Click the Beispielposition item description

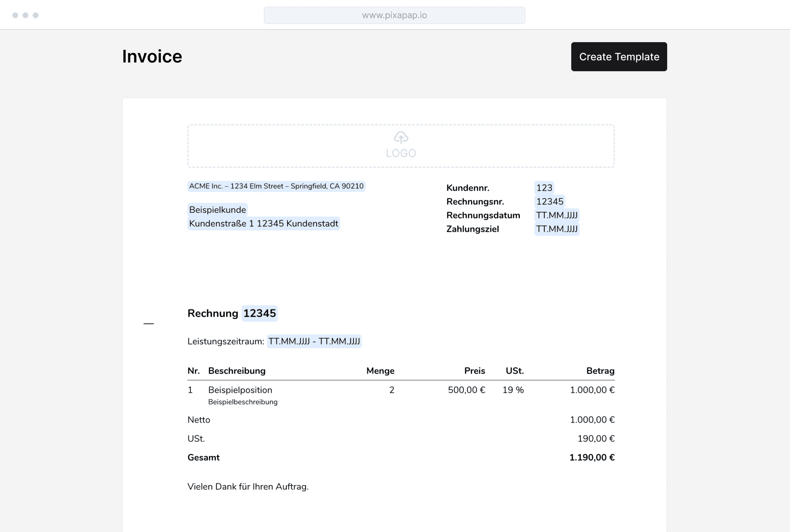click(240, 390)
